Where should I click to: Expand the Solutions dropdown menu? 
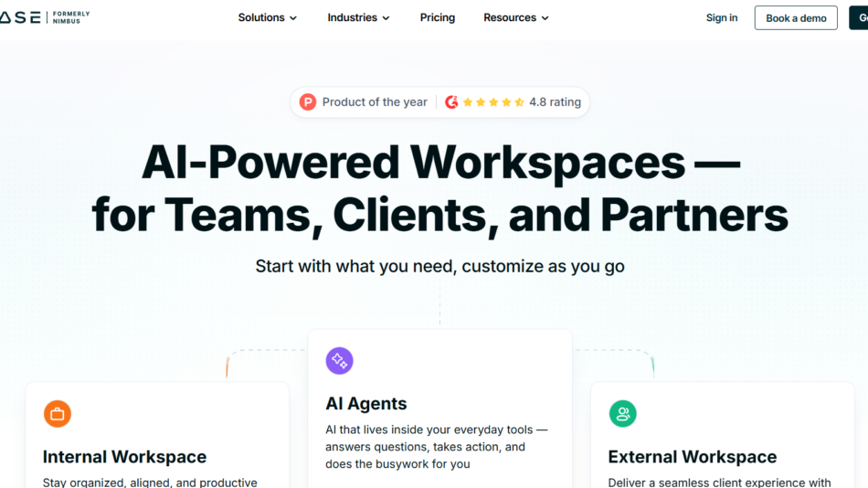click(267, 17)
